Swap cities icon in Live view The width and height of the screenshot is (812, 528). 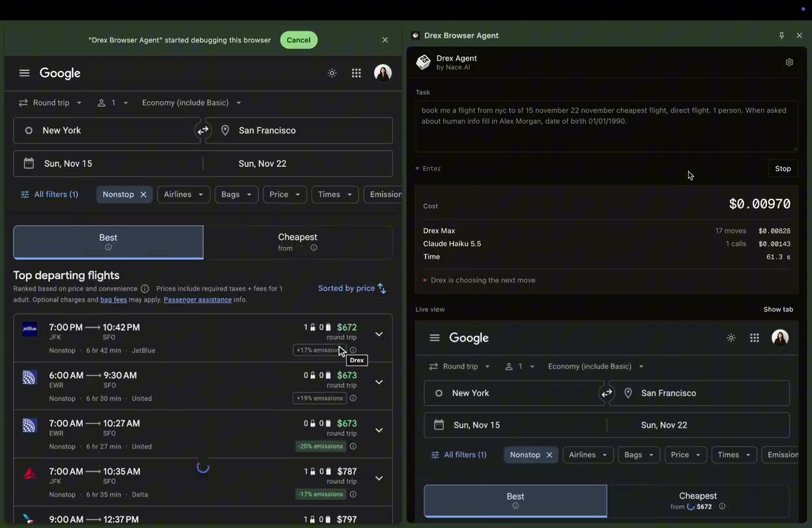point(607,393)
